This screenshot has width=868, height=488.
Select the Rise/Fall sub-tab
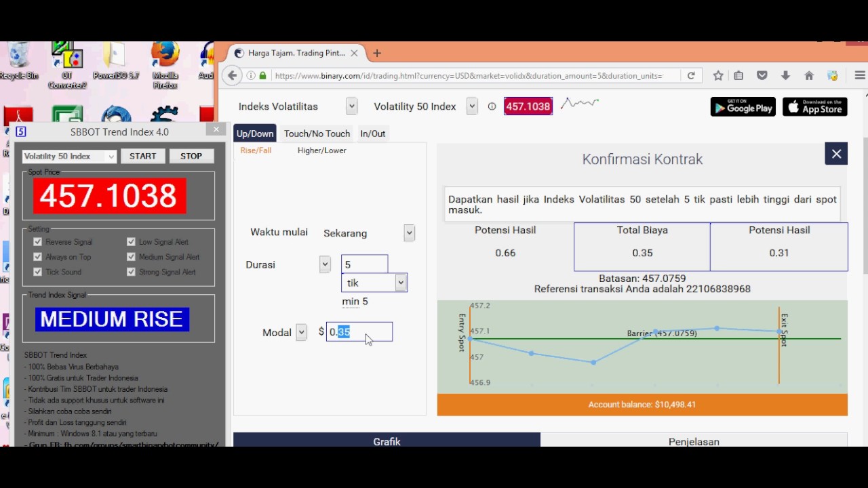(x=256, y=150)
